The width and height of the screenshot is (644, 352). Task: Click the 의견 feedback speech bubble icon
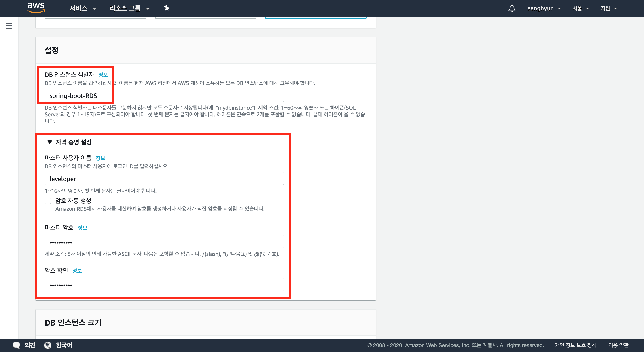[x=17, y=345]
